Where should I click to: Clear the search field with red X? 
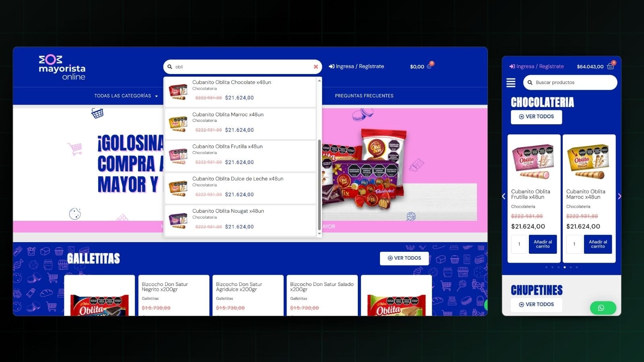coord(316,67)
